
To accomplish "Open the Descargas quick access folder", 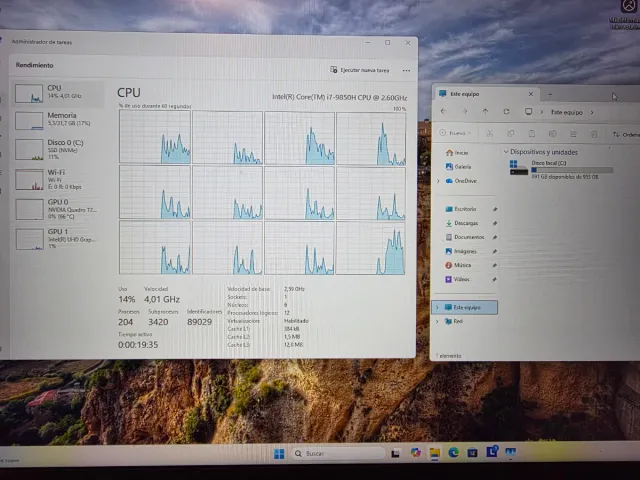I will [465, 223].
